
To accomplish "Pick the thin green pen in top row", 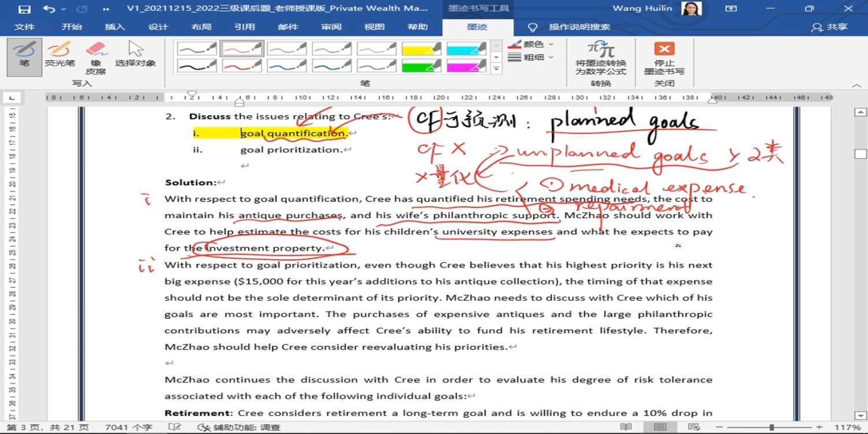I will pos(332,49).
